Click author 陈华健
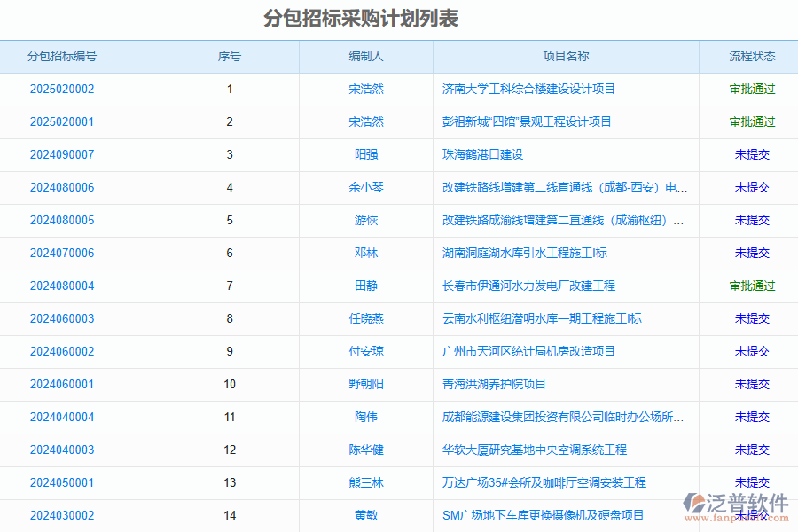 [366, 450]
